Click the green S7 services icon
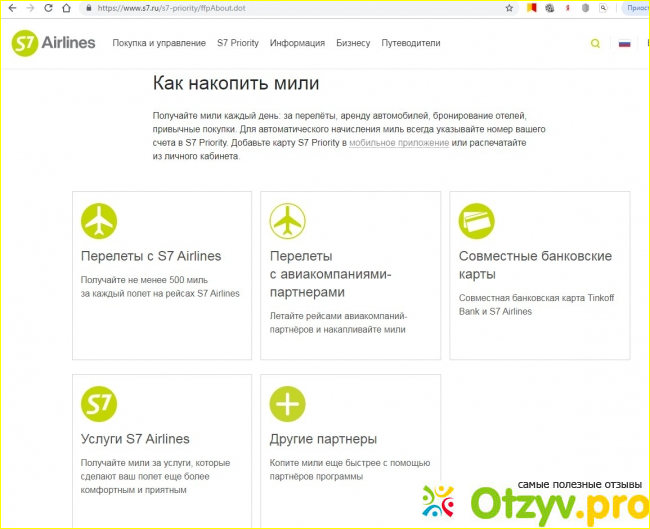Viewport: 650px width, 529px height. click(x=99, y=404)
